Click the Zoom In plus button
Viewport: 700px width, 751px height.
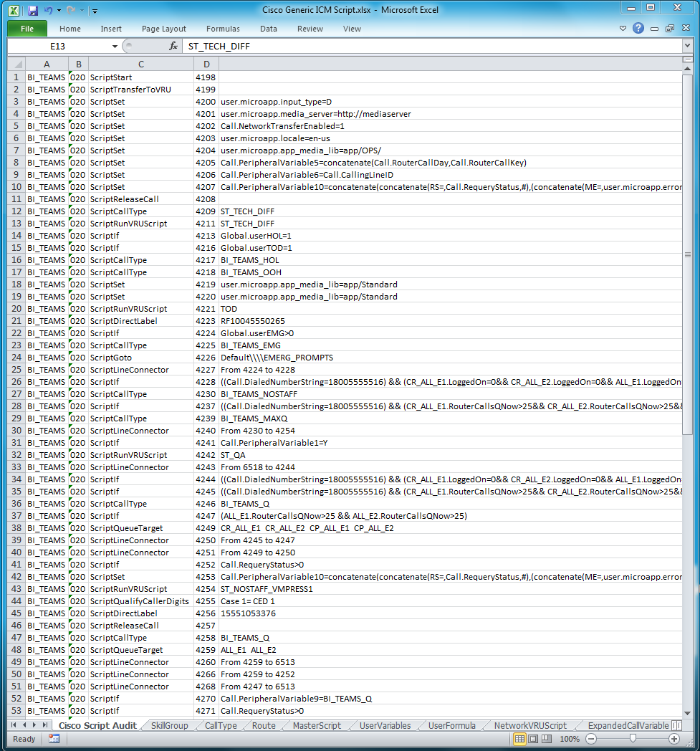click(674, 739)
